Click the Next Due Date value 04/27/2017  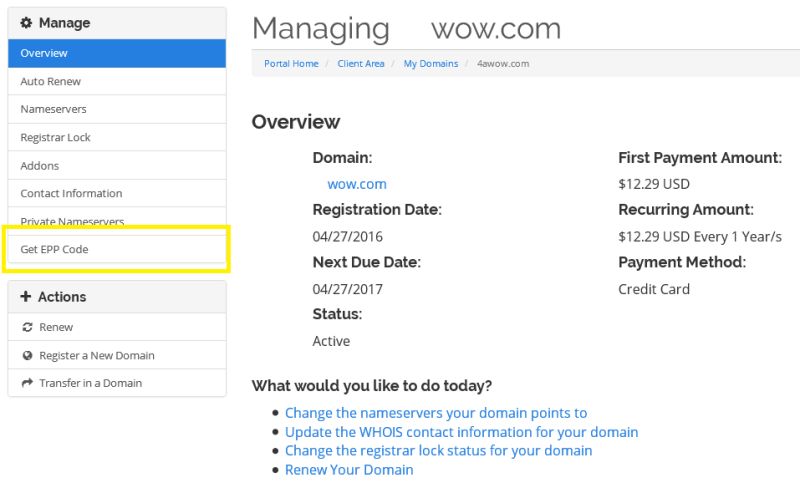[347, 289]
